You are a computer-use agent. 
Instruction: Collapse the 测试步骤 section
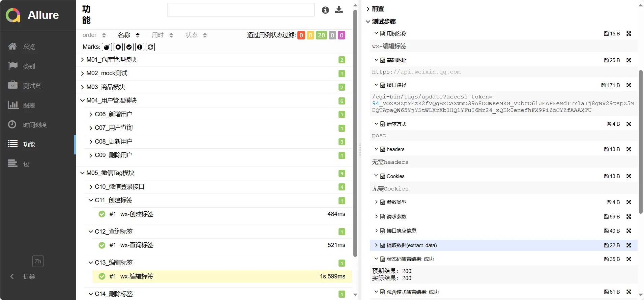[381, 22]
